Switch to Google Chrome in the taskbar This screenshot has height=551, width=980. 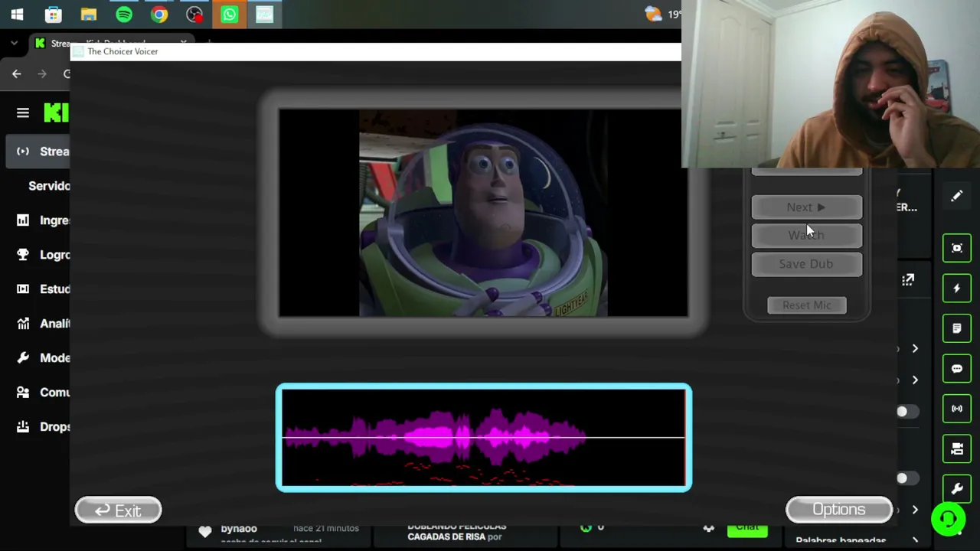pyautogui.click(x=159, y=14)
